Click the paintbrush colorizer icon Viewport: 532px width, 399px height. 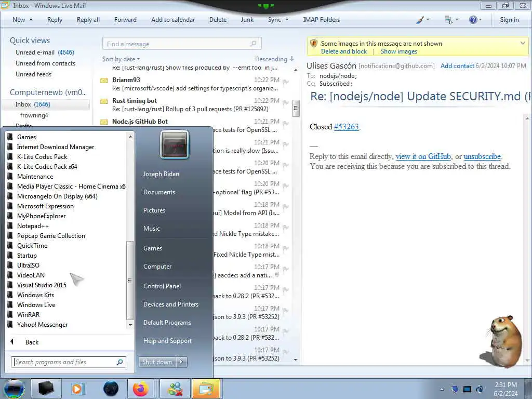(420, 20)
